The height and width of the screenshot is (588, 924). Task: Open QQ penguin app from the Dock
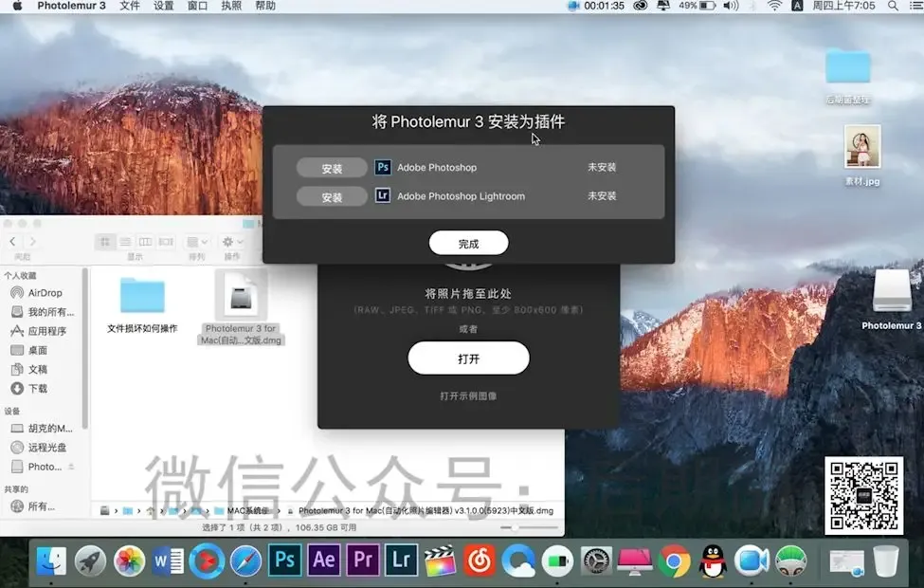[x=713, y=560]
